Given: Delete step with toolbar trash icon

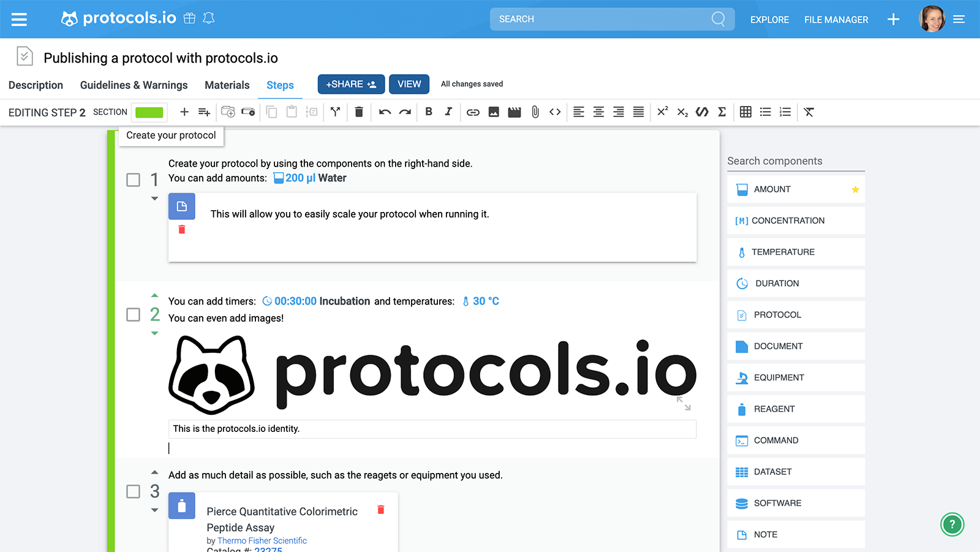Looking at the screenshot, I should 359,112.
